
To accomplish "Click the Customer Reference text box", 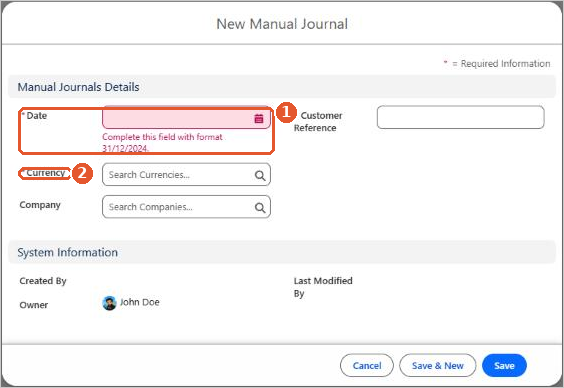I will click(460, 117).
